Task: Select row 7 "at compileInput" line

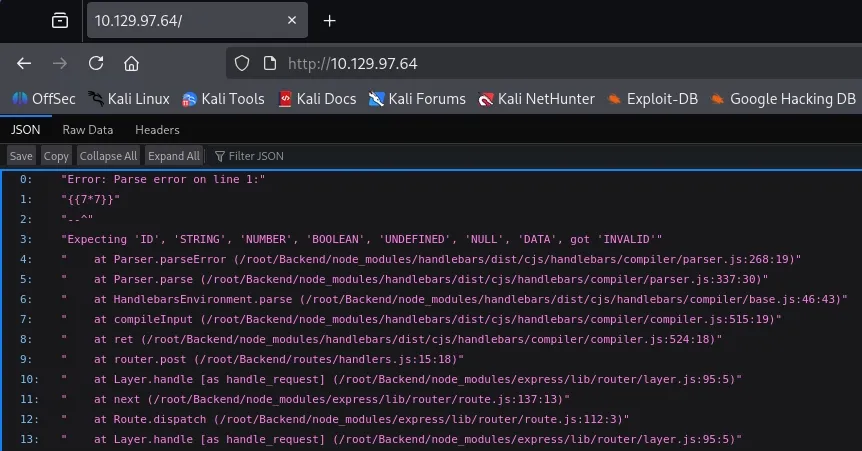Action: (422, 319)
